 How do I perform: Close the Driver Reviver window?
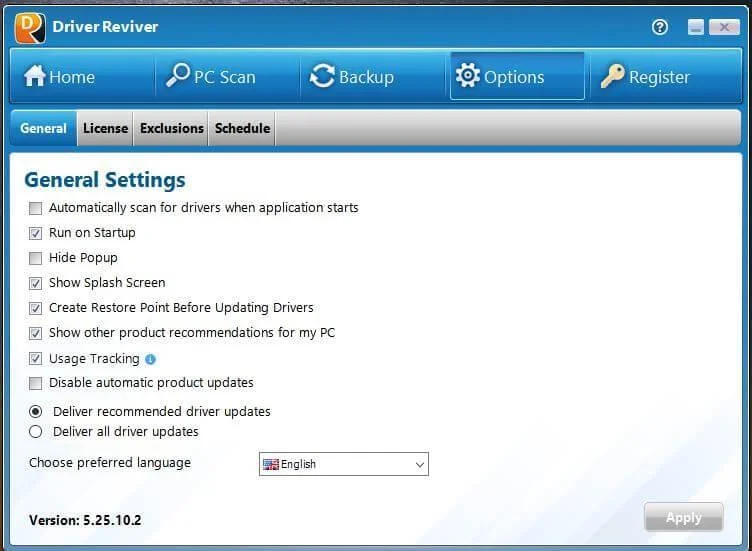point(724,27)
